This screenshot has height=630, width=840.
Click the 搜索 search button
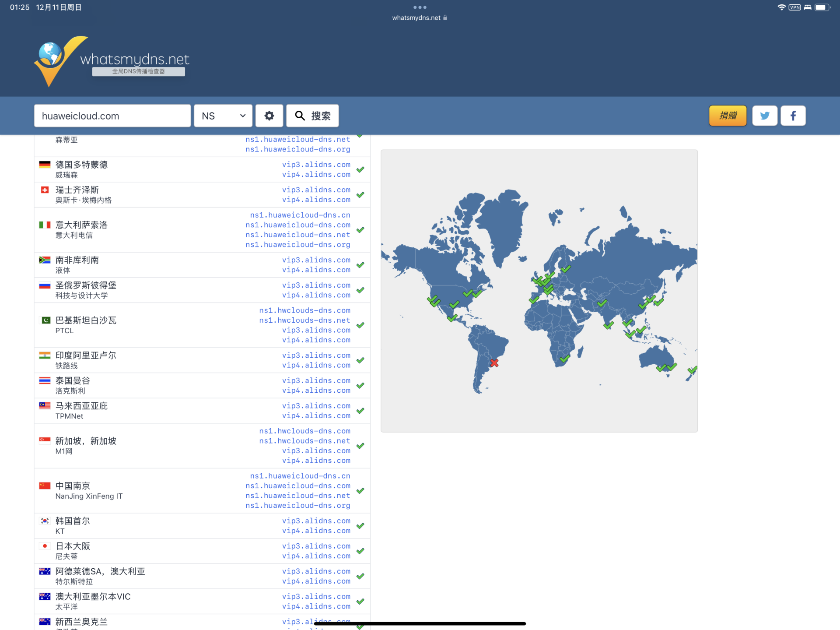point(312,116)
